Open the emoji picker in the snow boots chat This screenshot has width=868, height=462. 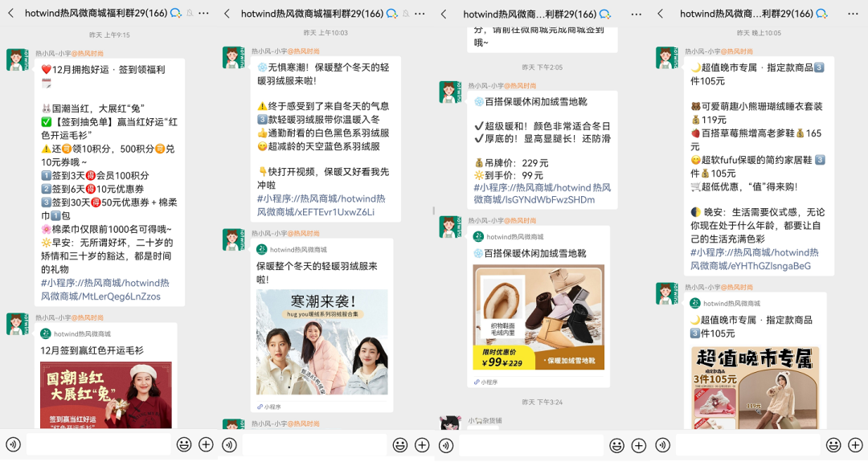pos(616,444)
